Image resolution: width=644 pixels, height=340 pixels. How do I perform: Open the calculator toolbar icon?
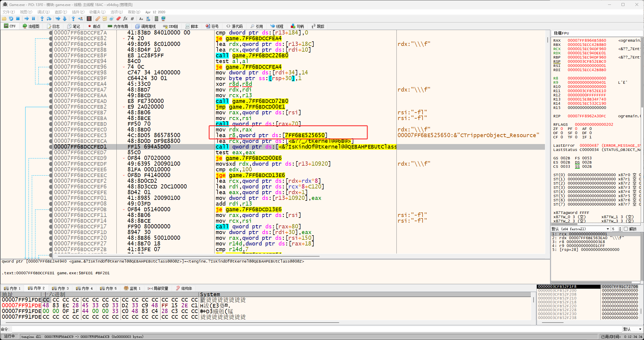156,19
